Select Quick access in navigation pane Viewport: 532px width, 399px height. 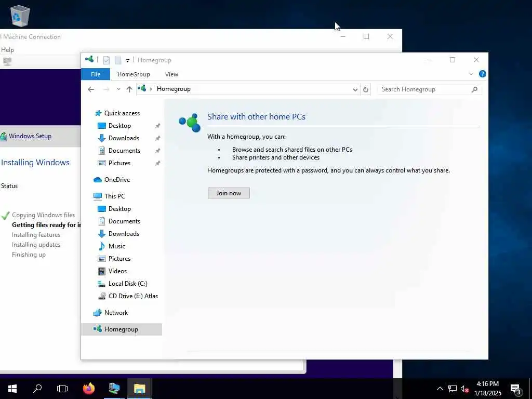pos(122,113)
